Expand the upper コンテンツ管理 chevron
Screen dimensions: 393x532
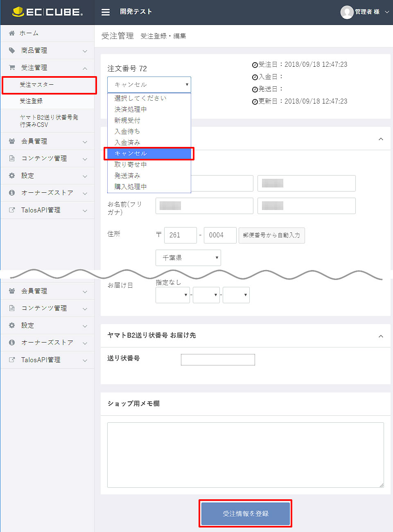pyautogui.click(x=85, y=159)
